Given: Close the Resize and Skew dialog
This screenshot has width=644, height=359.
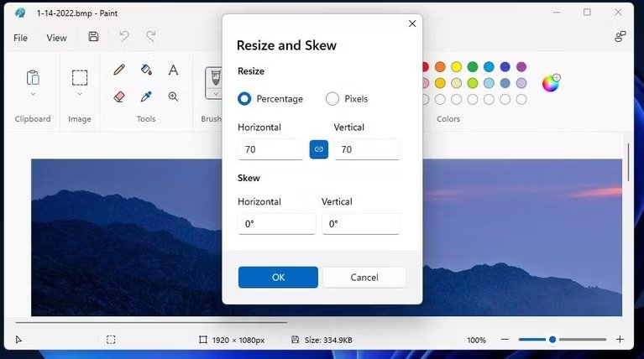Looking at the screenshot, I should (x=412, y=23).
